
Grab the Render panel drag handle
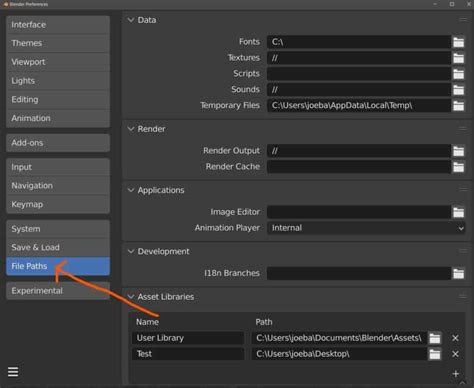(x=463, y=129)
